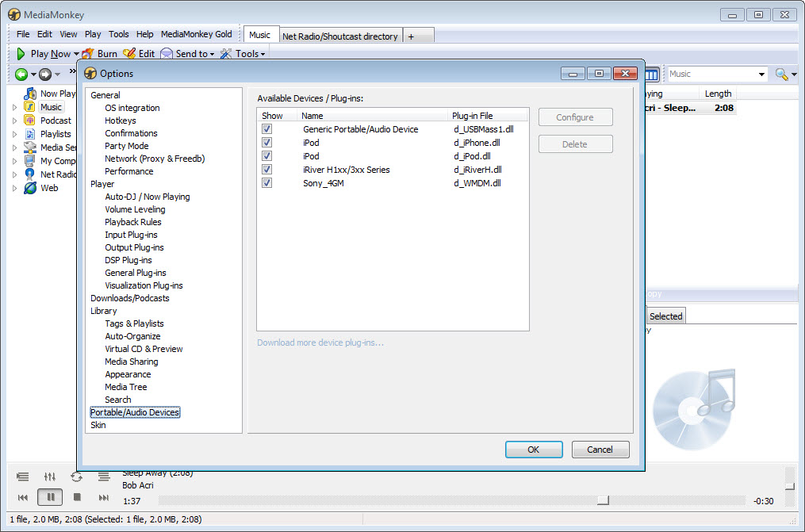Screen dimensions: 805x532
Task: Open Download more device plug-ins link
Action: 320,343
